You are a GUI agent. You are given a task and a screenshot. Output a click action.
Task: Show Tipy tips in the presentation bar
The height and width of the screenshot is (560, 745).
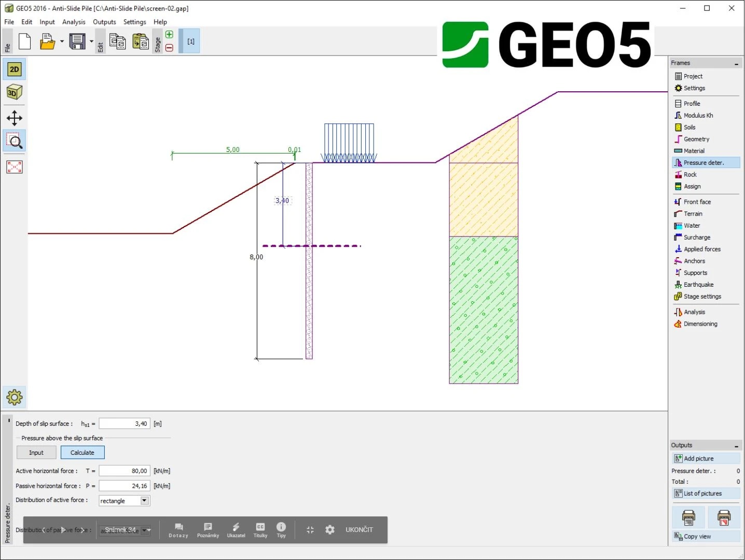pyautogui.click(x=281, y=530)
